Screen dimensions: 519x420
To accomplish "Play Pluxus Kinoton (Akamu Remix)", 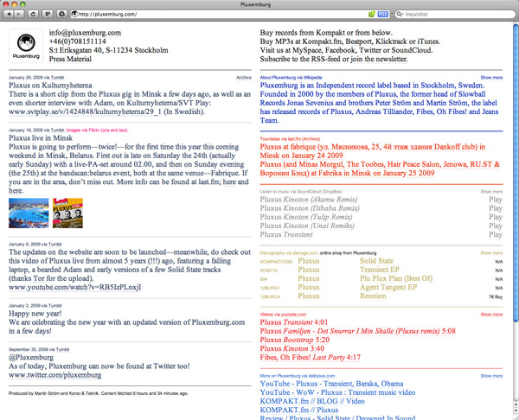I will pos(496,200).
